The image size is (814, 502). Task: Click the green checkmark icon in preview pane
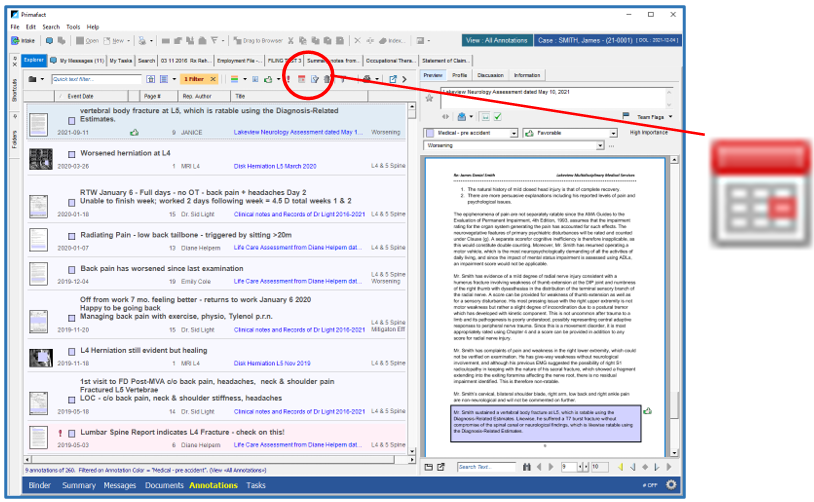click(497, 117)
